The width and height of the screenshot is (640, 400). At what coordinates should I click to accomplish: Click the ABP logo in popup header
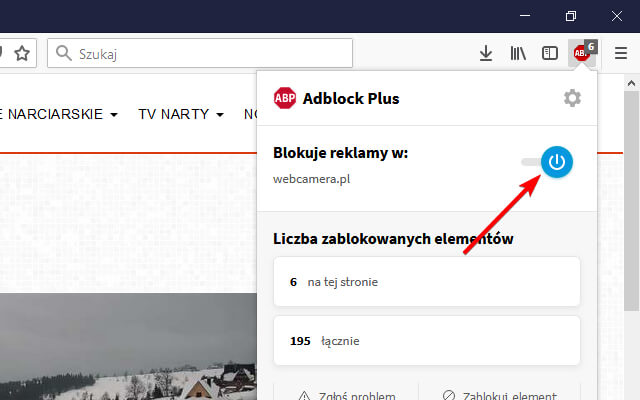pyautogui.click(x=285, y=98)
